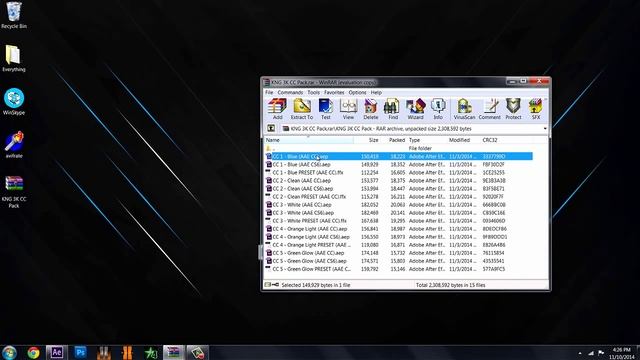Select file CC 3 - White (AAE CS6).aep
Viewport: 640px width, 360px height.
coord(398,213)
